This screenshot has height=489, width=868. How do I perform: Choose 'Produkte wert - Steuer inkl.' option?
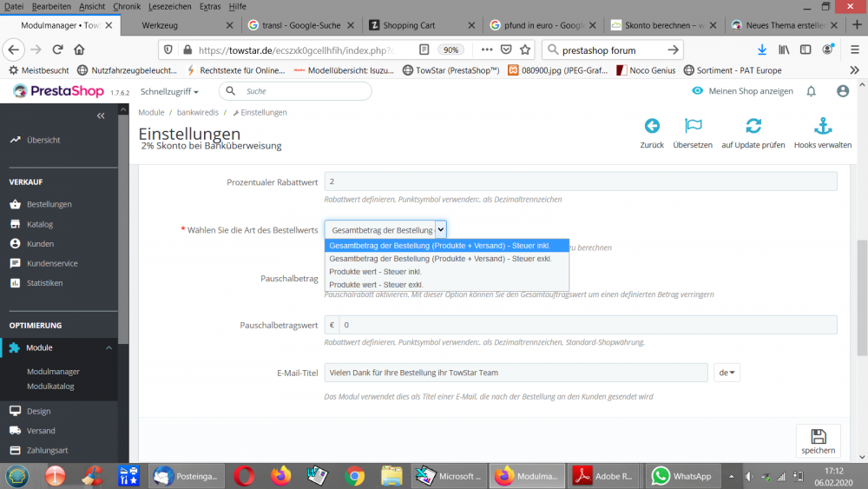coord(447,271)
